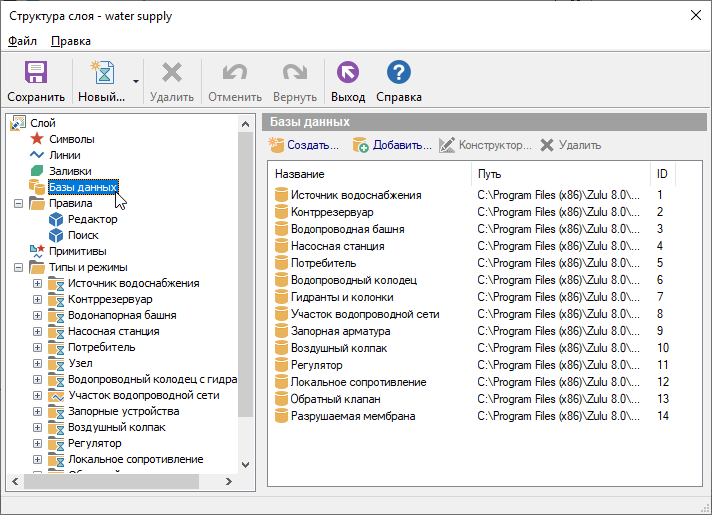The width and height of the screenshot is (712, 515).
Task: Open the Help question mark icon
Action: pyautogui.click(x=399, y=74)
